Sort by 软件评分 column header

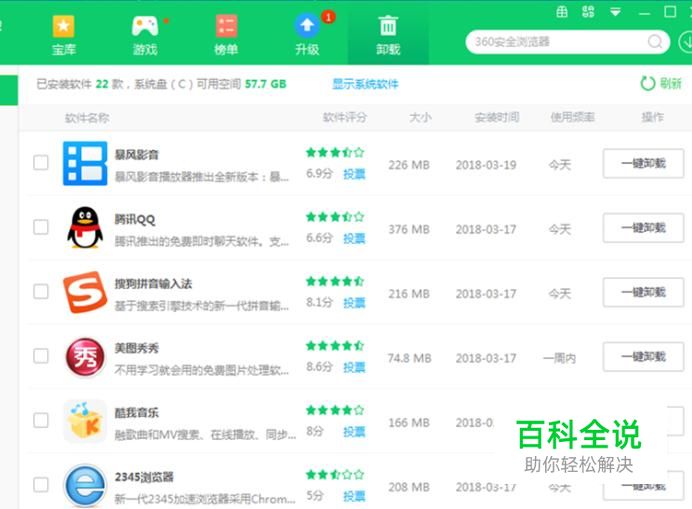[345, 117]
